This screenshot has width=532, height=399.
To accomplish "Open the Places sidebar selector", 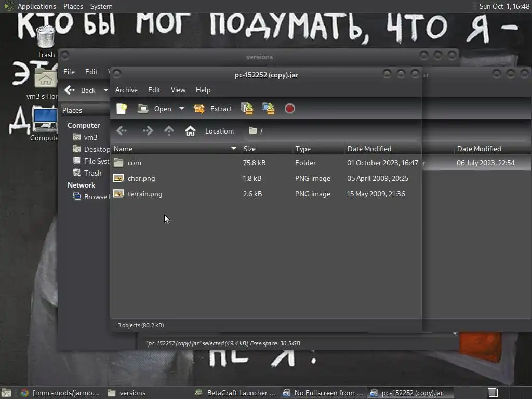I will [85, 110].
